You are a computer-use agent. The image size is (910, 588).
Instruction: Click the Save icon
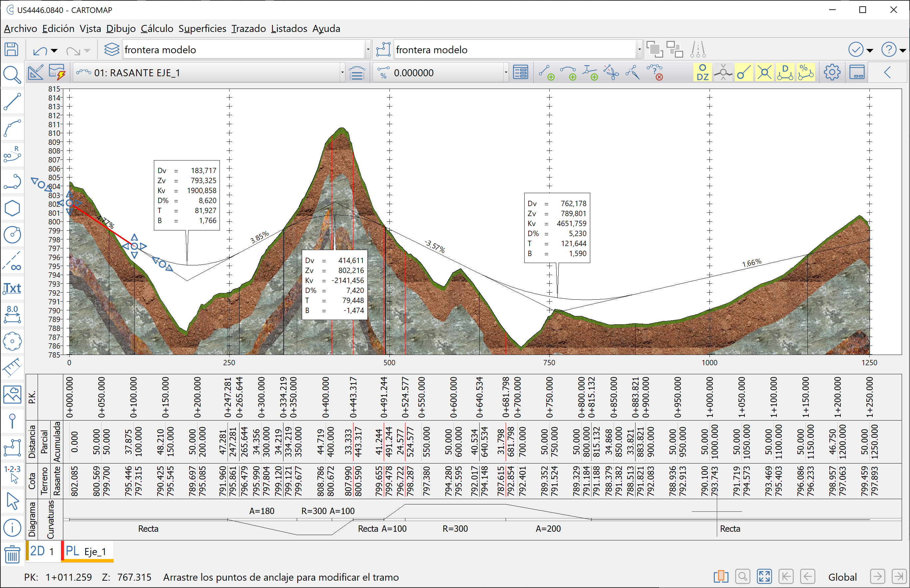[11, 50]
